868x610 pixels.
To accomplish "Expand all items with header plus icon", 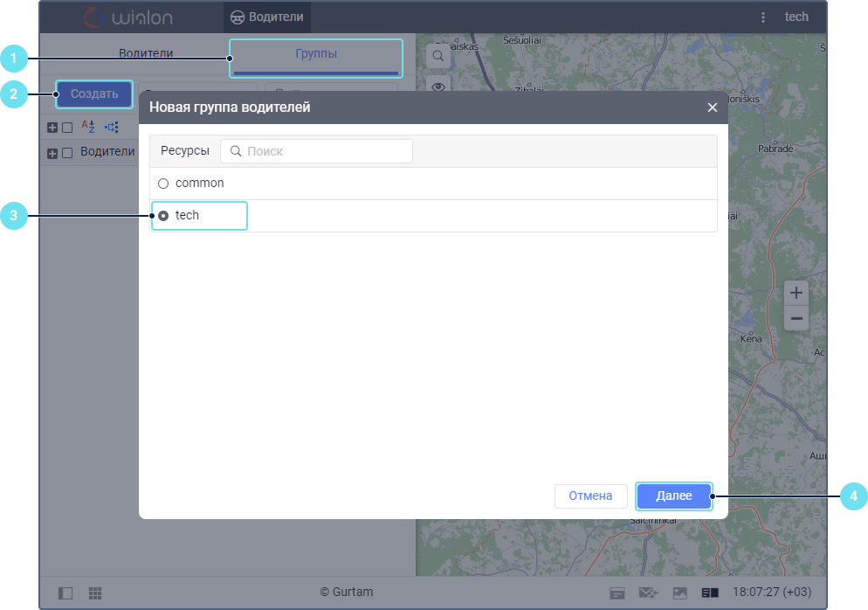I will click(52, 128).
